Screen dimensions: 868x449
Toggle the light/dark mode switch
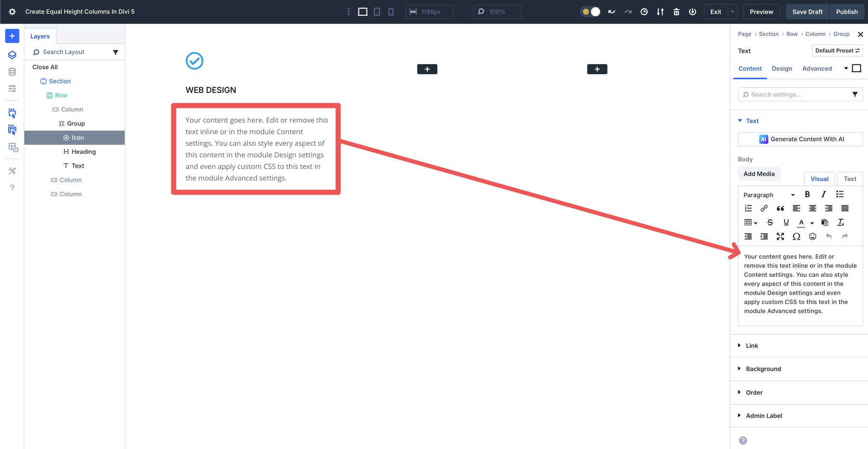tap(591, 12)
